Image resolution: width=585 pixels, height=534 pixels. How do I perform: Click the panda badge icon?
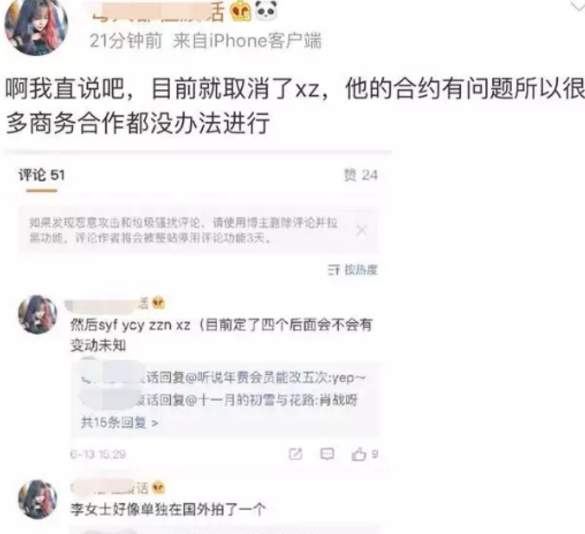[266, 10]
